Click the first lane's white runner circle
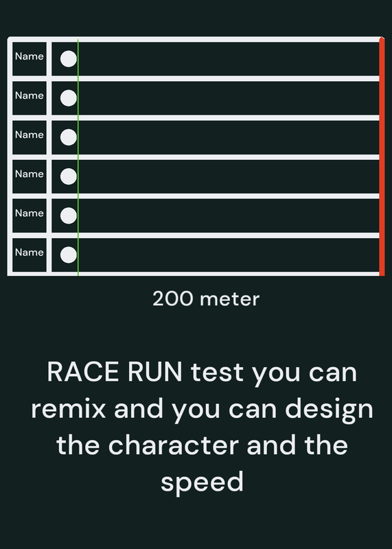Screen dimensions: 392x549 pos(69,59)
